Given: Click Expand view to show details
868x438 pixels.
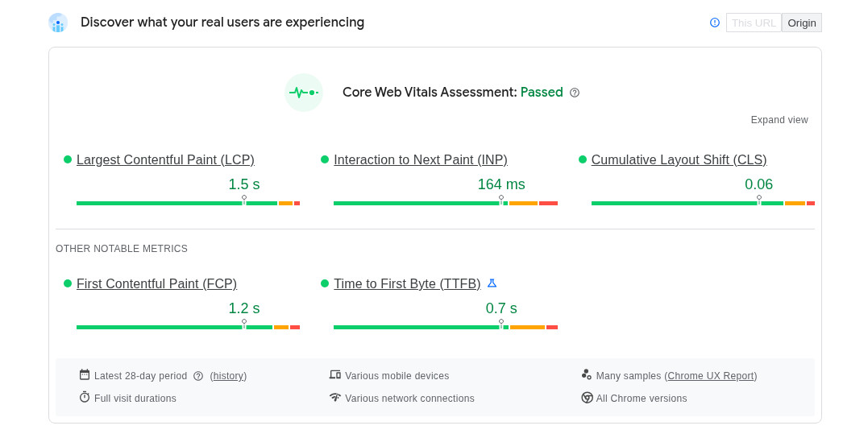Looking at the screenshot, I should tap(779, 120).
